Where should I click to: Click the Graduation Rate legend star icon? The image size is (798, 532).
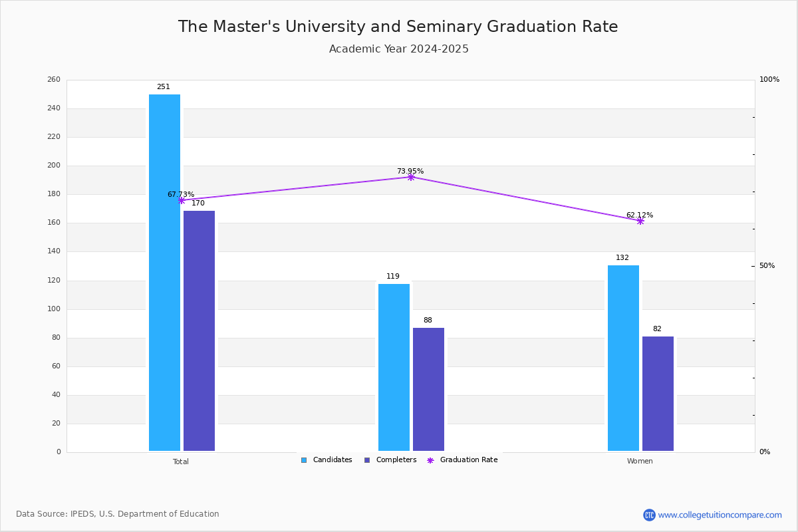click(x=430, y=460)
